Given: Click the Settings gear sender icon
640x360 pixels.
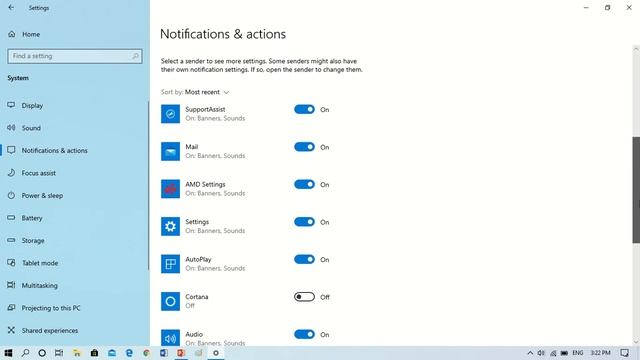Looking at the screenshot, I should pyautogui.click(x=170, y=226).
